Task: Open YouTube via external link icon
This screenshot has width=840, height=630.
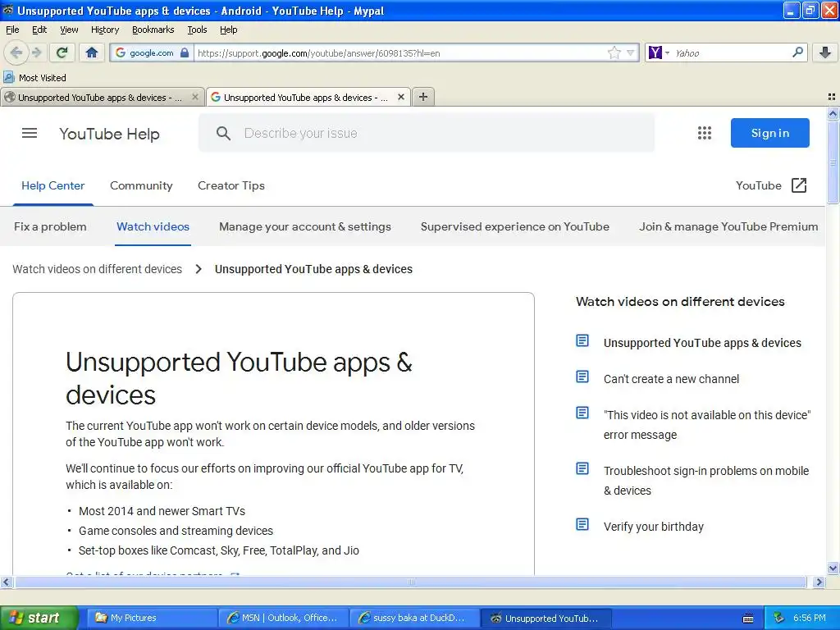Action: click(798, 185)
